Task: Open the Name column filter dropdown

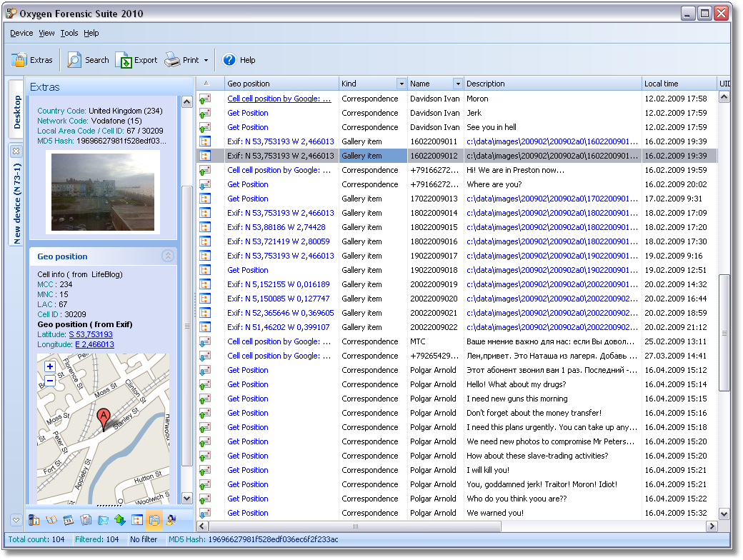Action: [x=457, y=84]
